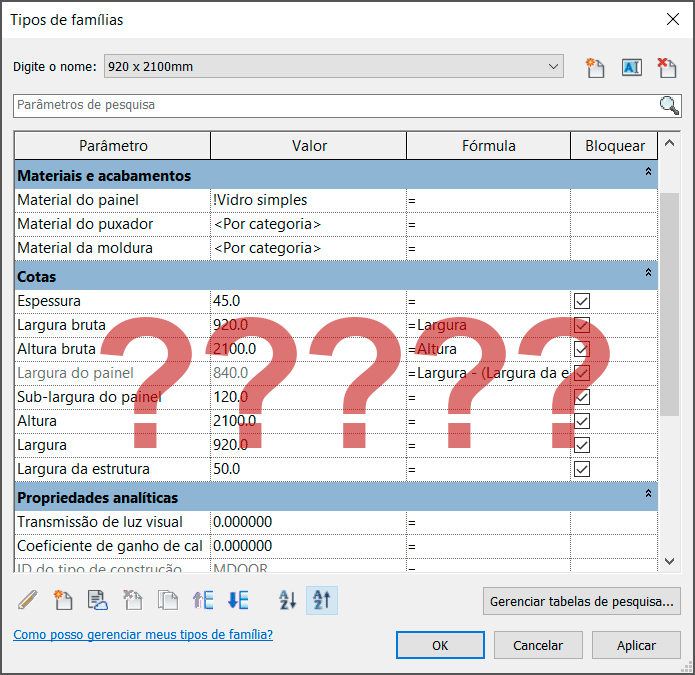Screen dimensions: 695x675
Task: Click the new family type icon
Action: click(x=596, y=67)
